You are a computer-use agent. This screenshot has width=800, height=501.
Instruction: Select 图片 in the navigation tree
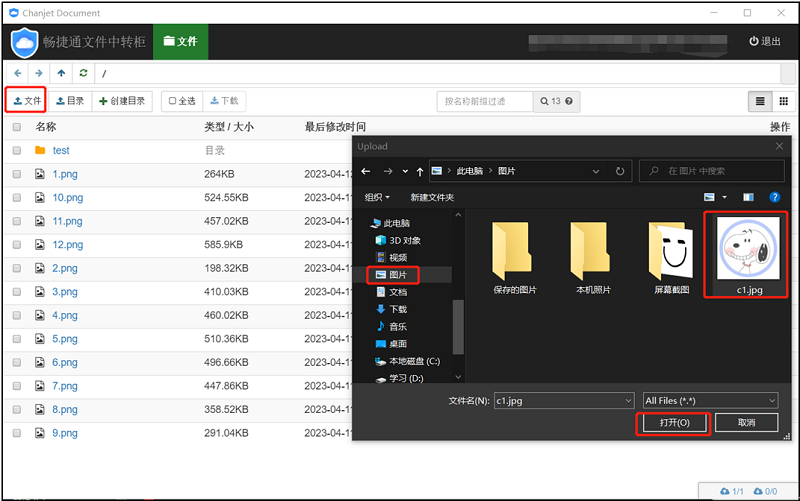[x=397, y=274]
